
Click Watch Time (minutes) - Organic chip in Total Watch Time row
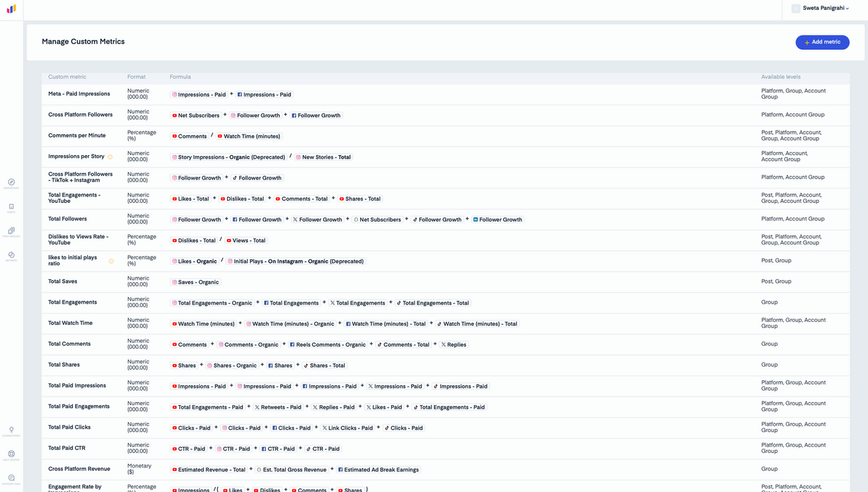(x=290, y=324)
